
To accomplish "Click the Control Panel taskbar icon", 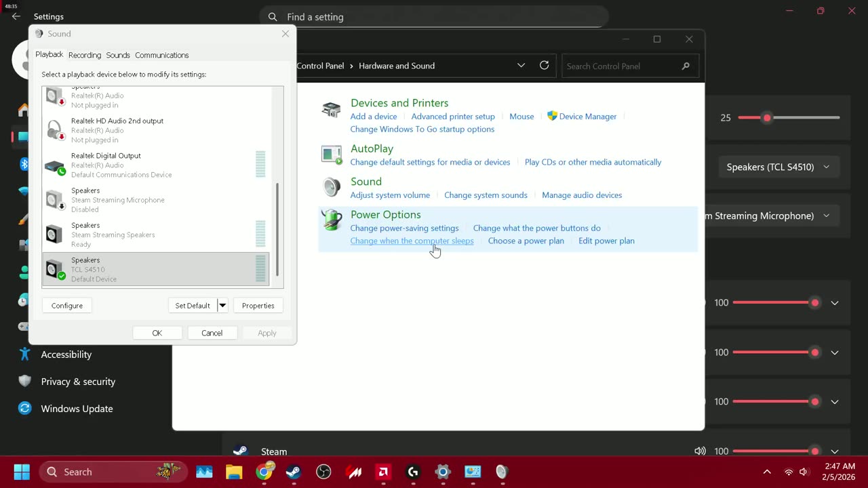I will tap(473, 472).
